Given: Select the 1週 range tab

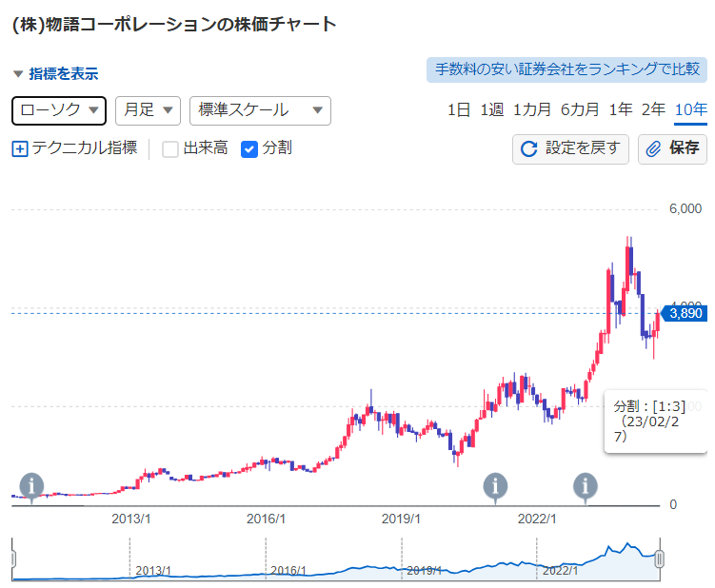Looking at the screenshot, I should pos(491,109).
